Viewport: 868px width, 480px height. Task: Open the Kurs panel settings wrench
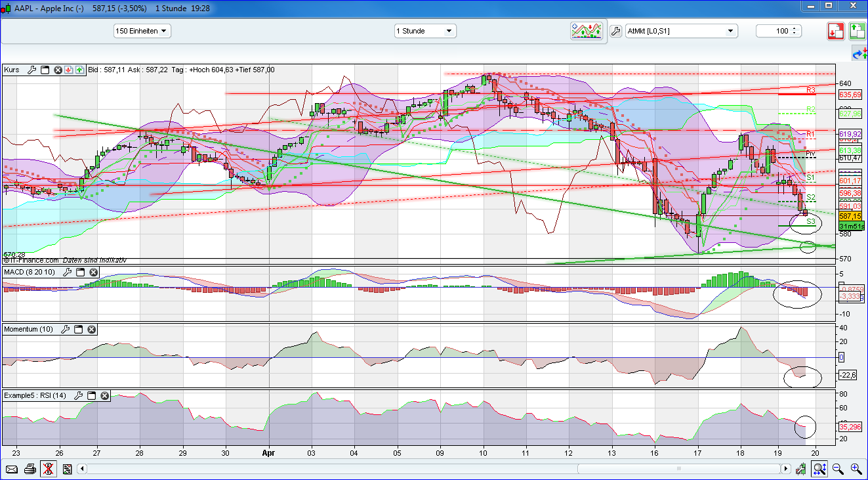click(x=31, y=70)
